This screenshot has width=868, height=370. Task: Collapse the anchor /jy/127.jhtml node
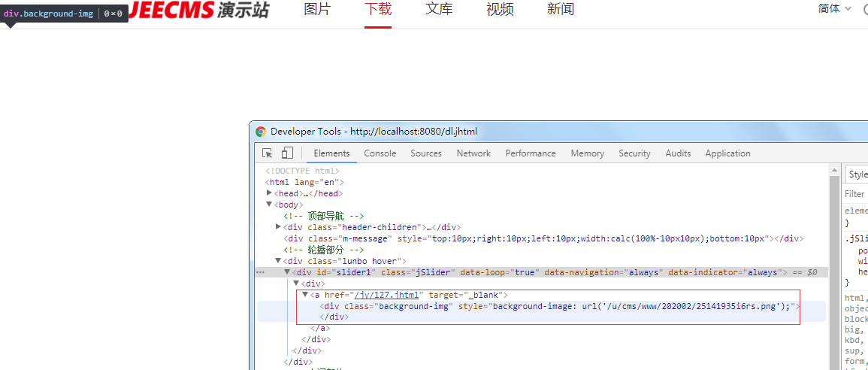pos(305,295)
